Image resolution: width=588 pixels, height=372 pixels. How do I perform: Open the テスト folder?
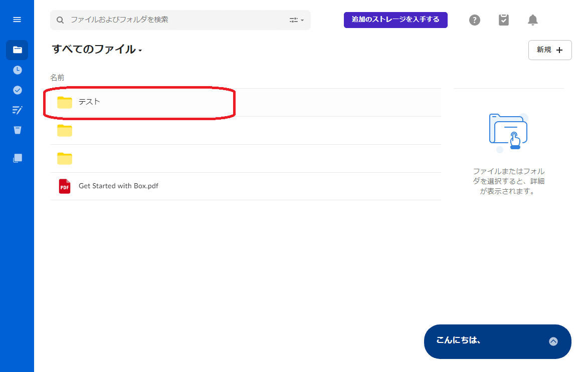(x=89, y=102)
